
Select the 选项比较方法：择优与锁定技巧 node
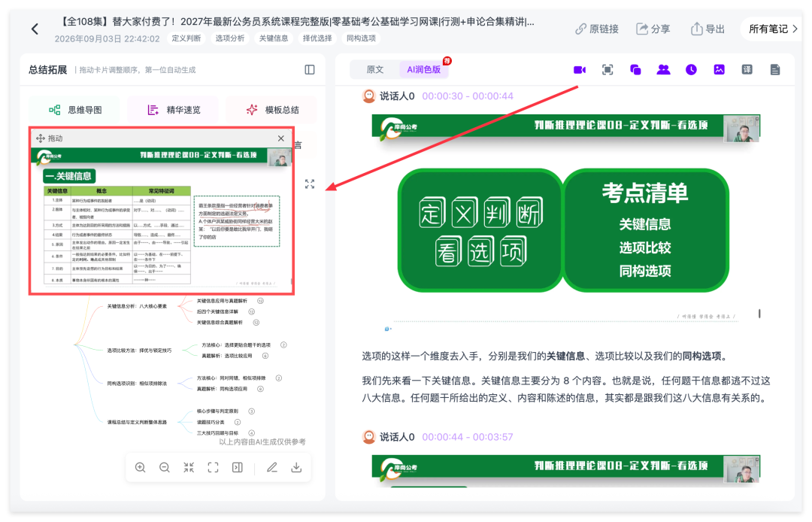pyautogui.click(x=139, y=351)
